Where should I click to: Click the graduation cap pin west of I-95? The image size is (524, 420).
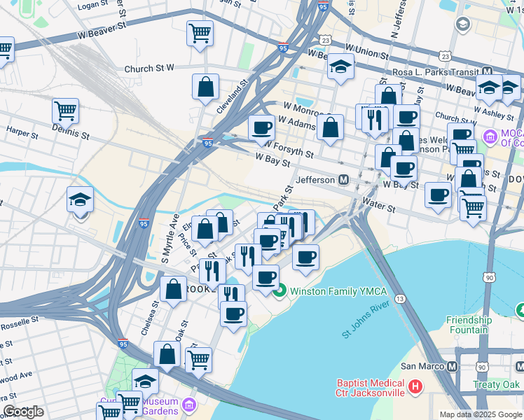[80, 199]
